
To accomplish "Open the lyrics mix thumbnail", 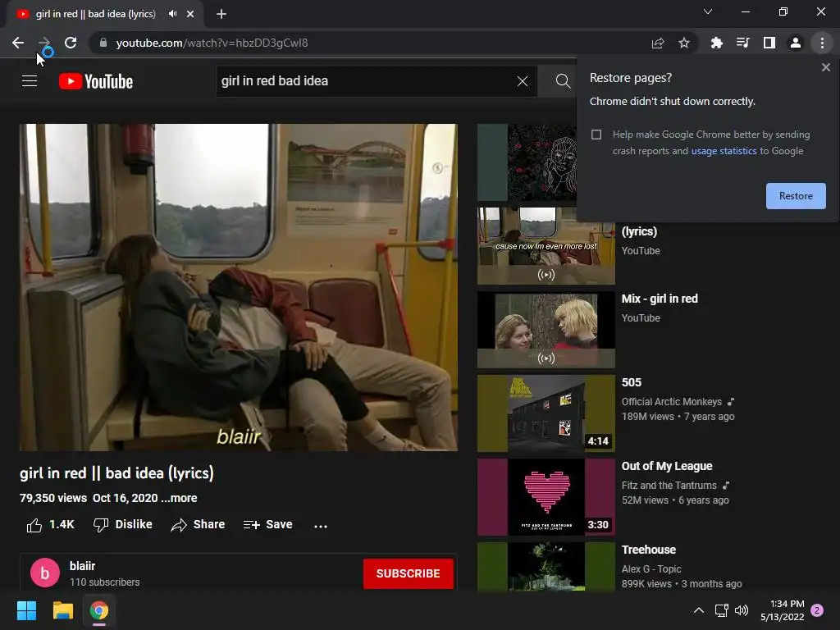I will click(546, 246).
